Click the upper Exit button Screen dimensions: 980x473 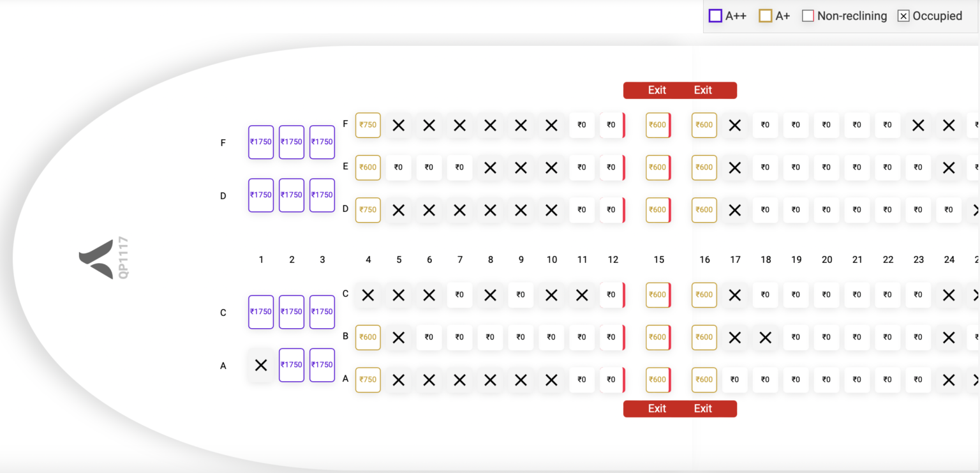point(680,90)
